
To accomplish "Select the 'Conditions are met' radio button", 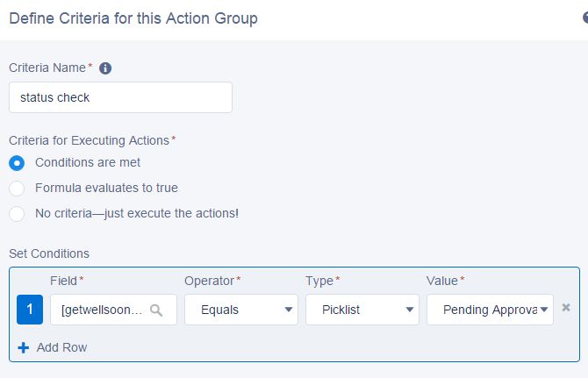I will point(17,162).
